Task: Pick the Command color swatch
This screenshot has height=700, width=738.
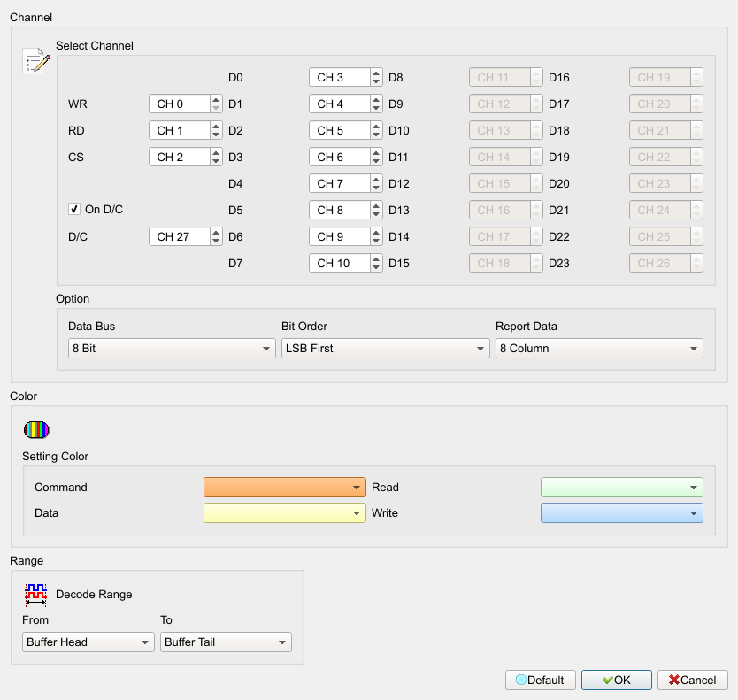Action: pyautogui.click(x=285, y=488)
